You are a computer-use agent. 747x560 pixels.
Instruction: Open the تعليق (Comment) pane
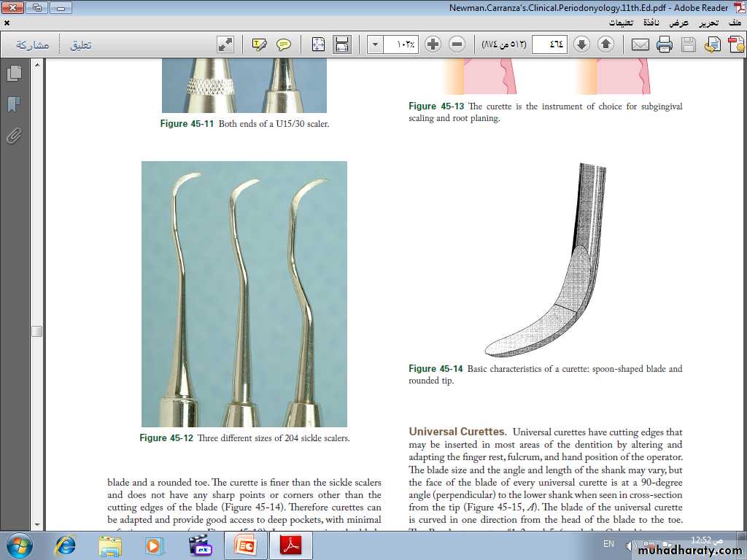tap(80, 44)
